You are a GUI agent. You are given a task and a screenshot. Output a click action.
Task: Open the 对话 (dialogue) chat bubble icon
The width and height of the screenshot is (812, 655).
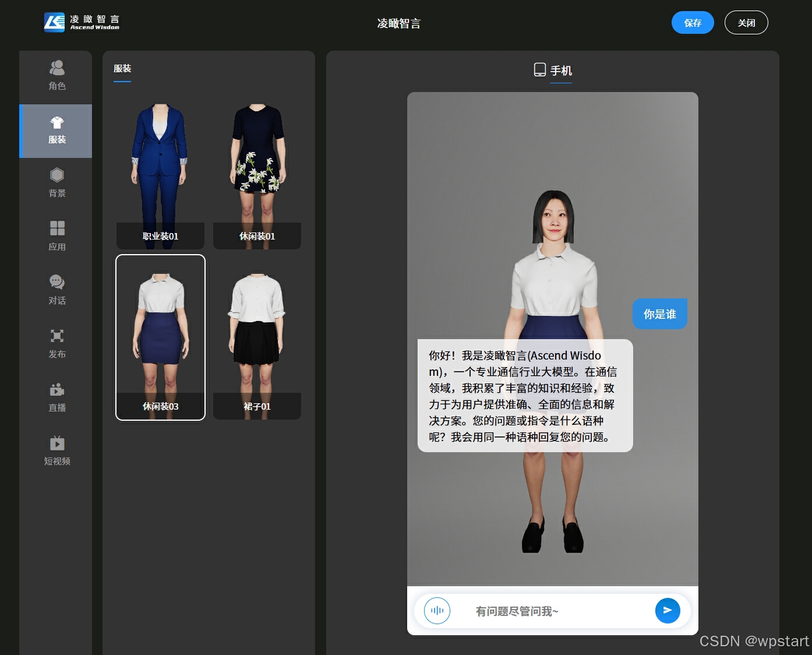(57, 281)
